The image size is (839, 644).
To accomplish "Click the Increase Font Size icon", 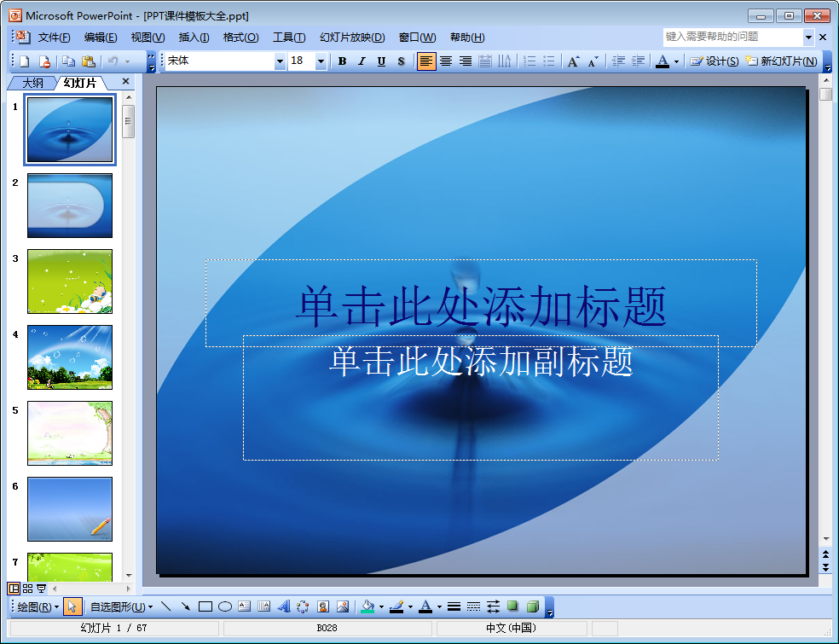I will tap(573, 61).
